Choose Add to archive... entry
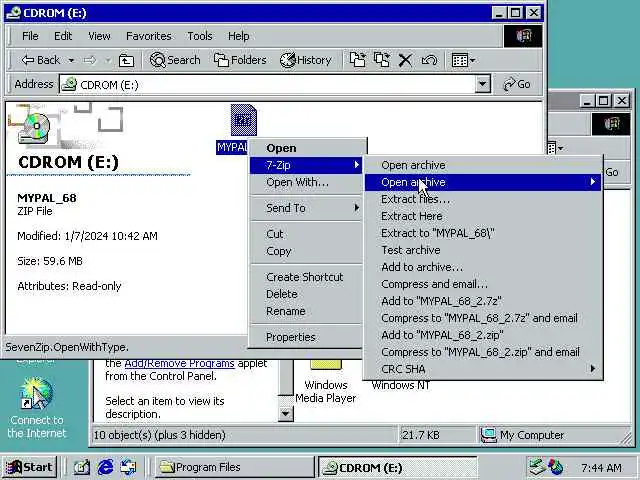This screenshot has width=640, height=480. (x=483, y=267)
